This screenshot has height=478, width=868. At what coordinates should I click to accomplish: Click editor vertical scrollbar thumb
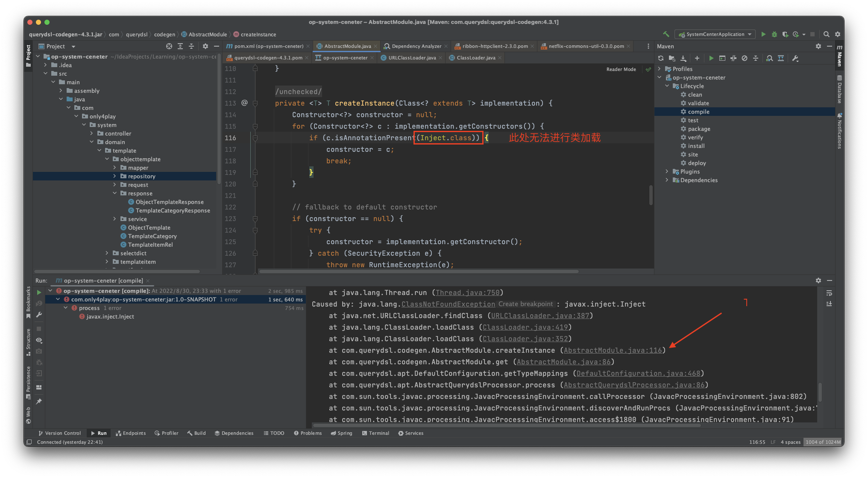tap(651, 195)
